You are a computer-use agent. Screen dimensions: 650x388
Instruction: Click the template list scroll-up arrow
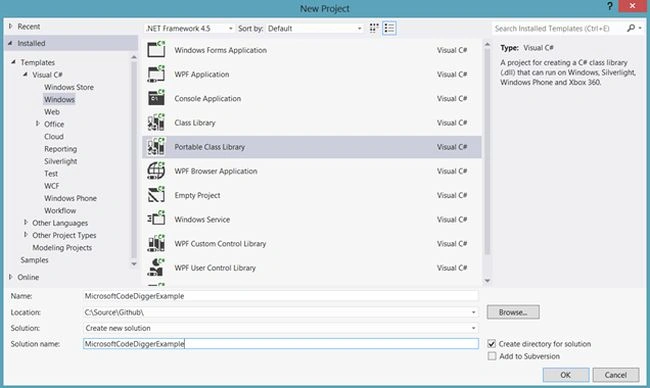click(x=488, y=44)
